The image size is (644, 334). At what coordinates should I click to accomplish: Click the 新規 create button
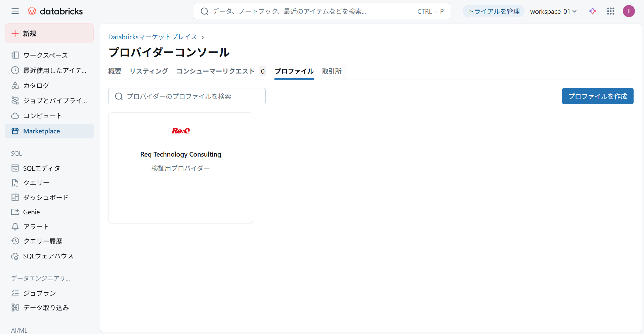(x=49, y=33)
